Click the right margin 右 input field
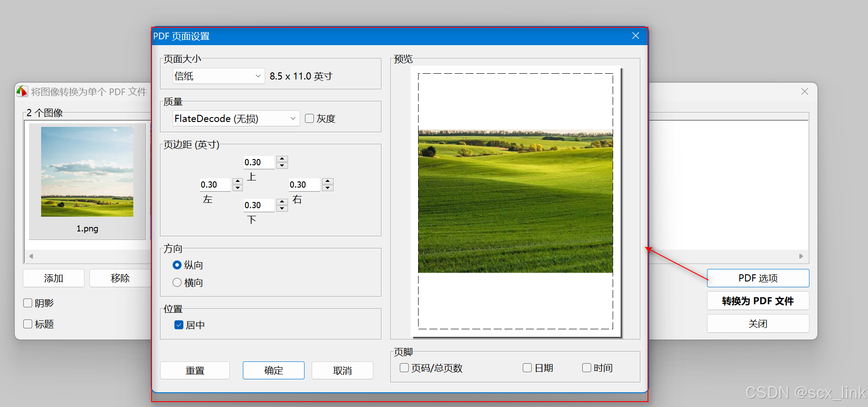Image resolution: width=868 pixels, height=407 pixels. pos(305,185)
